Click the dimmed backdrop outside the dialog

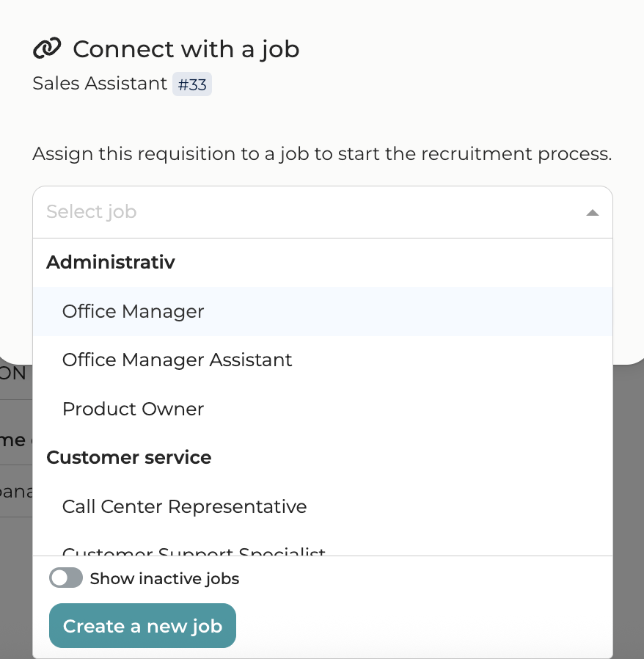point(628,514)
